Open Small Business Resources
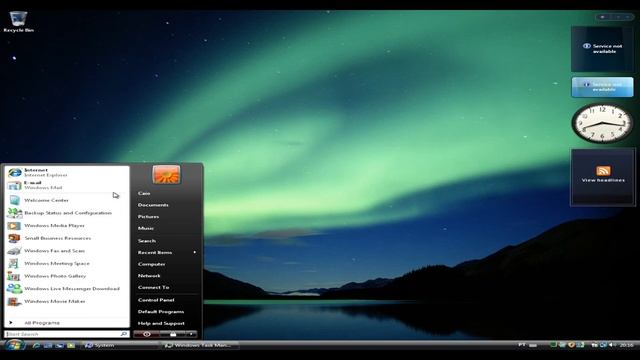Viewport: 640px width, 360px height. tap(67, 238)
